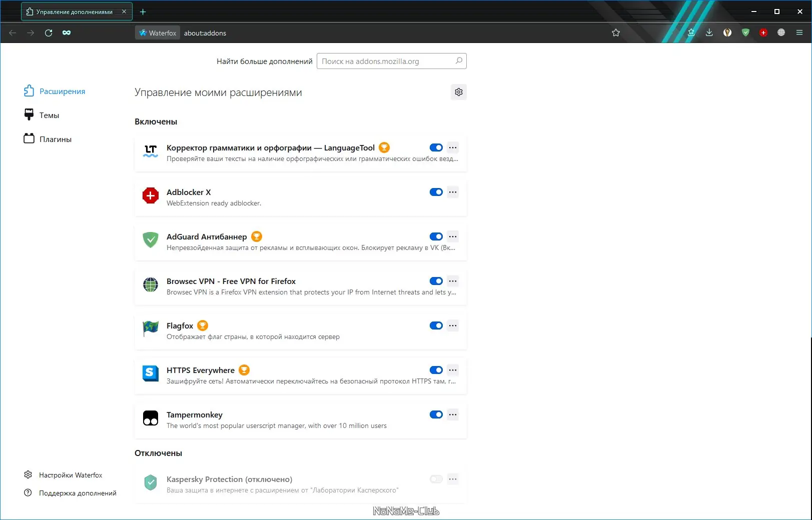Enable Kaspersky Protection with its toggle
812x520 pixels.
436,479
